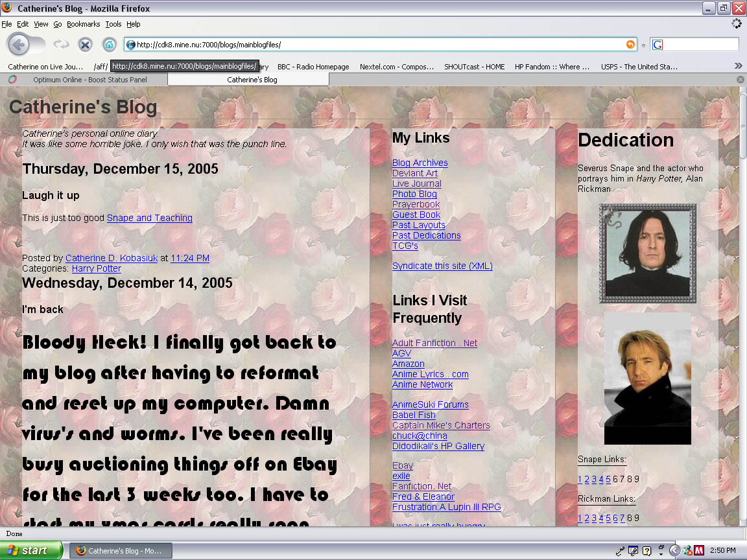The height and width of the screenshot is (560, 747).
Task: Switch to Optimum Online Boost Status Panel tab
Action: [84, 80]
